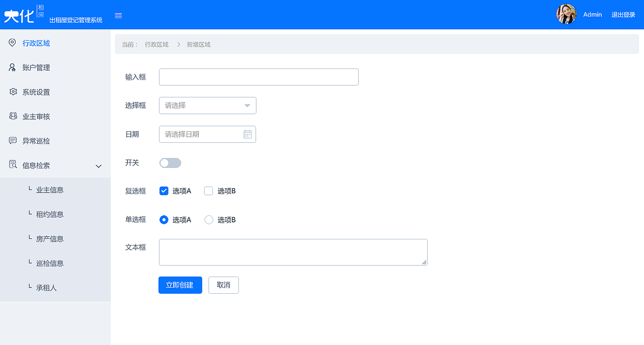Uncheck 选项A in the 复选框 row
This screenshot has height=345, width=644.
coord(164,191)
